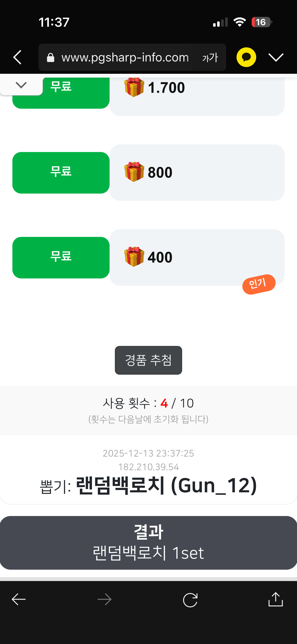The height and width of the screenshot is (644, 297).
Task: Collapse the small chevron tab under the address bar
Action: pyautogui.click(x=21, y=85)
